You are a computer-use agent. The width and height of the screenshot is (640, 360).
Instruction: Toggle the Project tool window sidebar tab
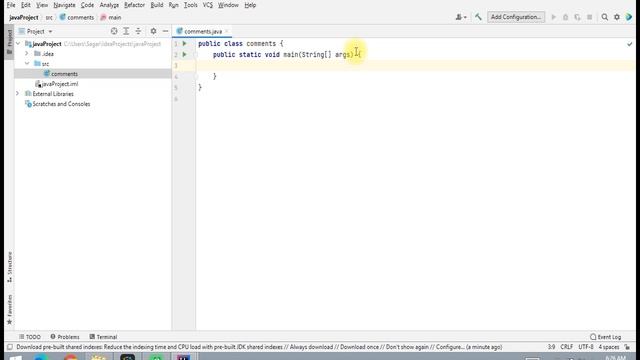pyautogui.click(x=9, y=42)
